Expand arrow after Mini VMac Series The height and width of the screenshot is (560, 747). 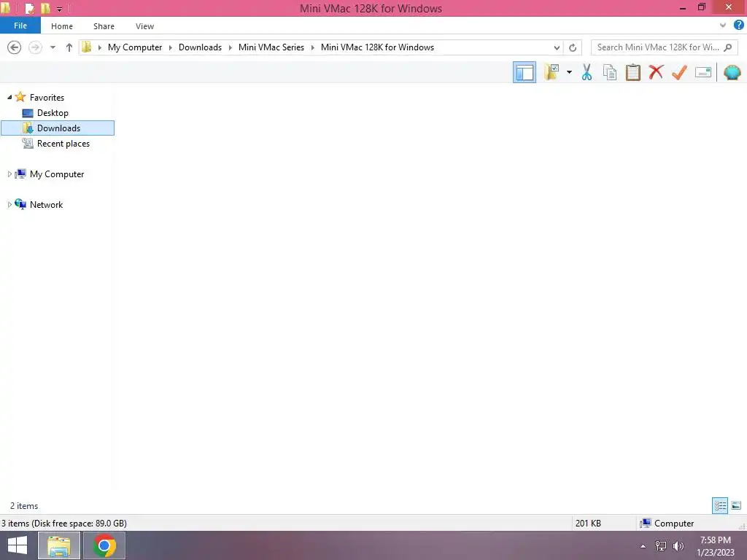click(313, 47)
